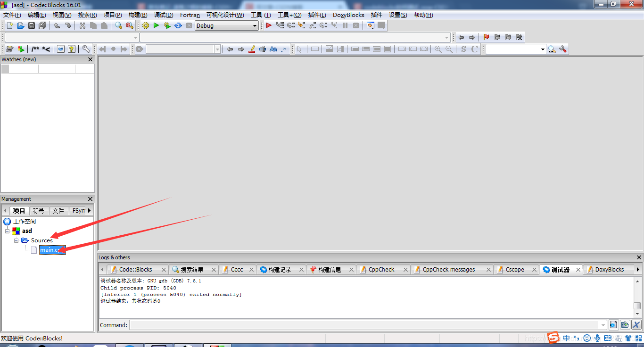
Task: Open the 帮助(H) menu
Action: point(423,15)
